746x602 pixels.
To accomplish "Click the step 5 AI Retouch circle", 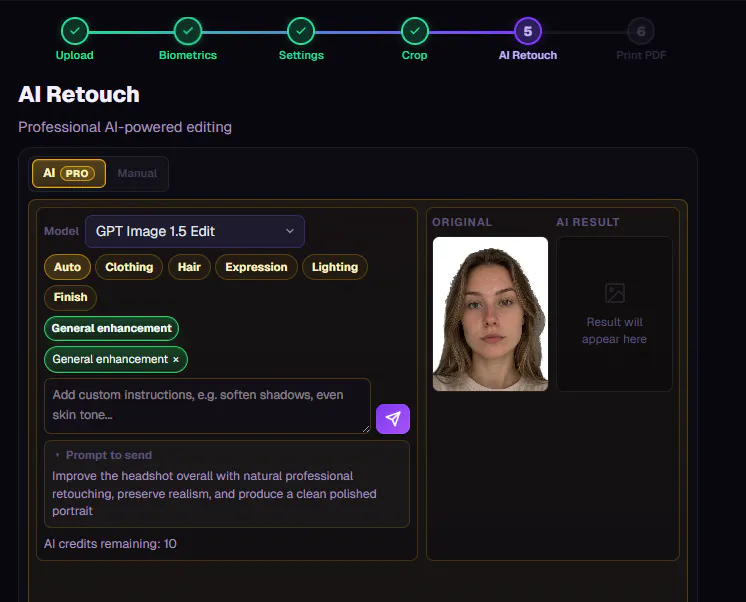I will tap(528, 31).
